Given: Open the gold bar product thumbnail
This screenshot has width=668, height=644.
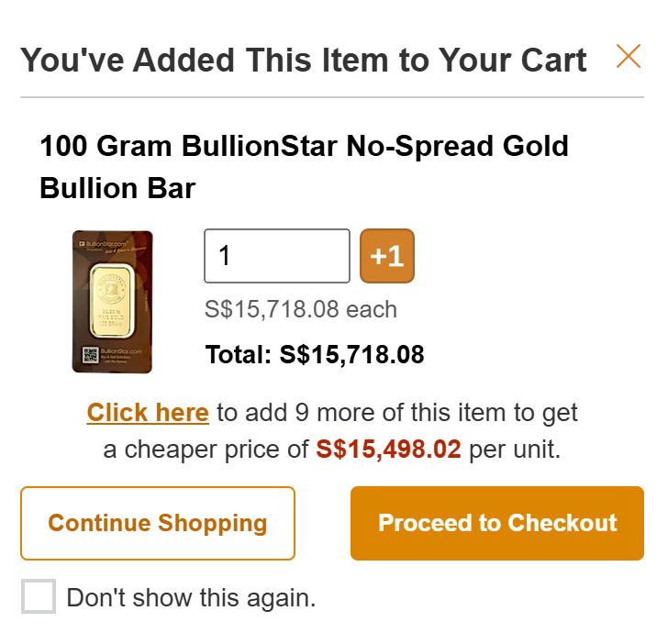Looking at the screenshot, I should pos(112,302).
